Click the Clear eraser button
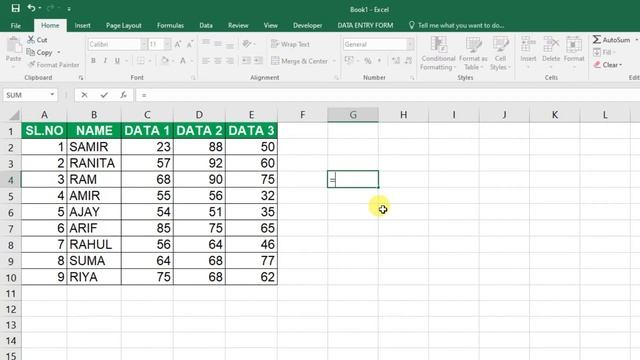 coord(608,65)
